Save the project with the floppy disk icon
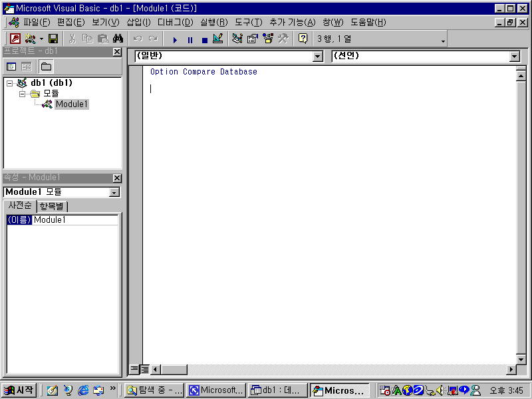Image resolution: width=532 pixels, height=399 pixels. [x=53, y=39]
